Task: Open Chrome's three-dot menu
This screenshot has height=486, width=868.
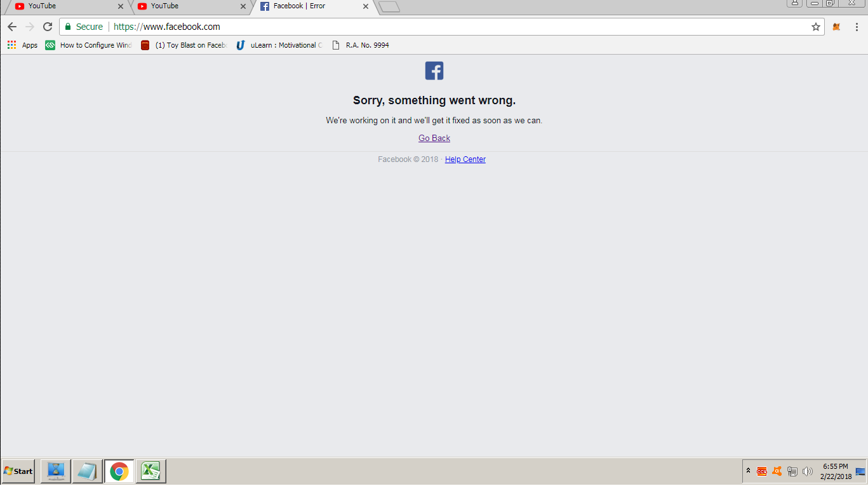Action: coord(857,27)
